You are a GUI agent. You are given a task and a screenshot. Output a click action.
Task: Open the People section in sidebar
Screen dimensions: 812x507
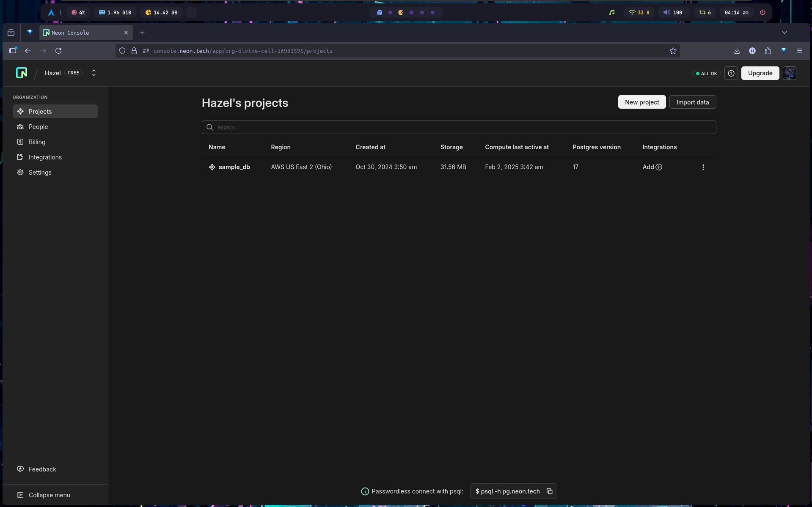tap(38, 127)
